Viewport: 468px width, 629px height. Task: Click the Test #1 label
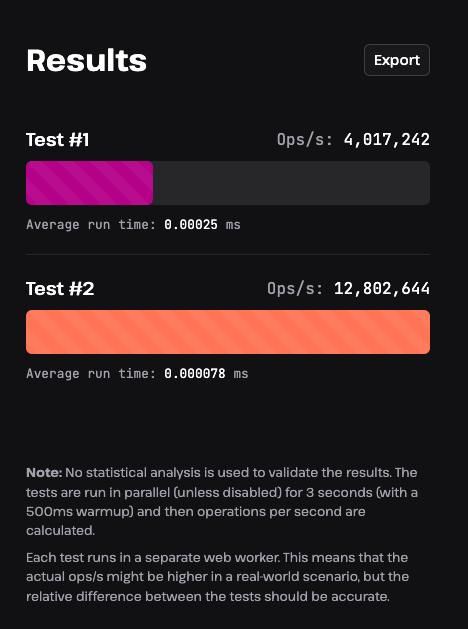point(57,140)
